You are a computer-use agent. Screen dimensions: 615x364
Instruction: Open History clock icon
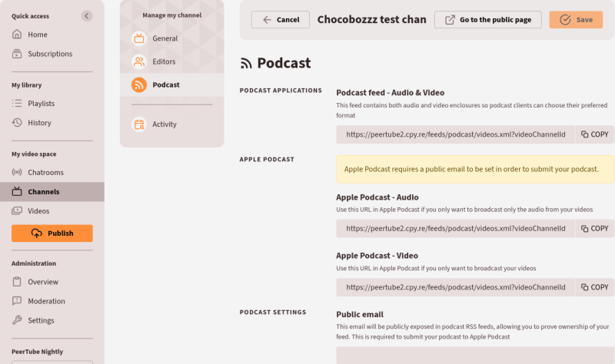17,123
